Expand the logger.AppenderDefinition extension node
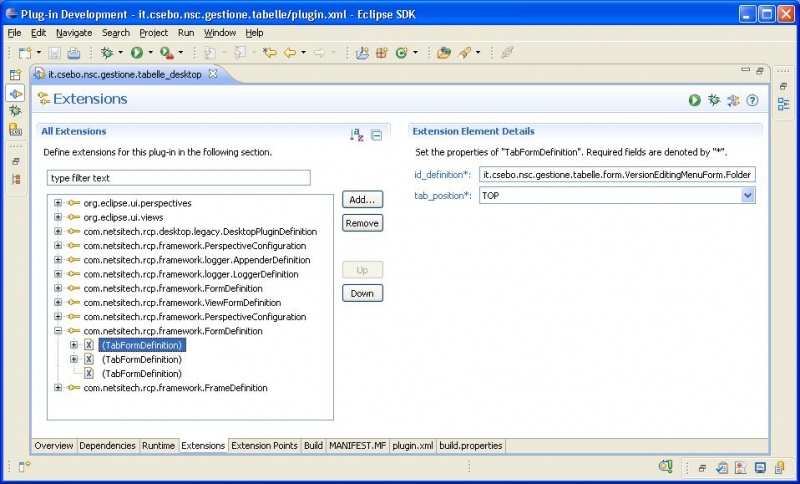Viewport: 800px width, 484px height. pos(58,260)
